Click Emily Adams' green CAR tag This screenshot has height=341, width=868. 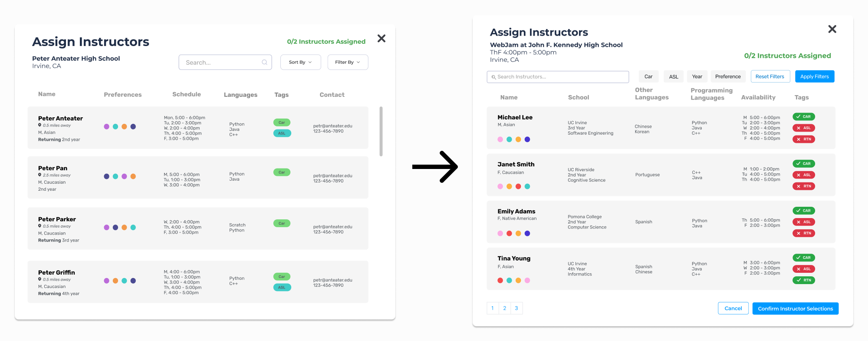click(x=804, y=210)
